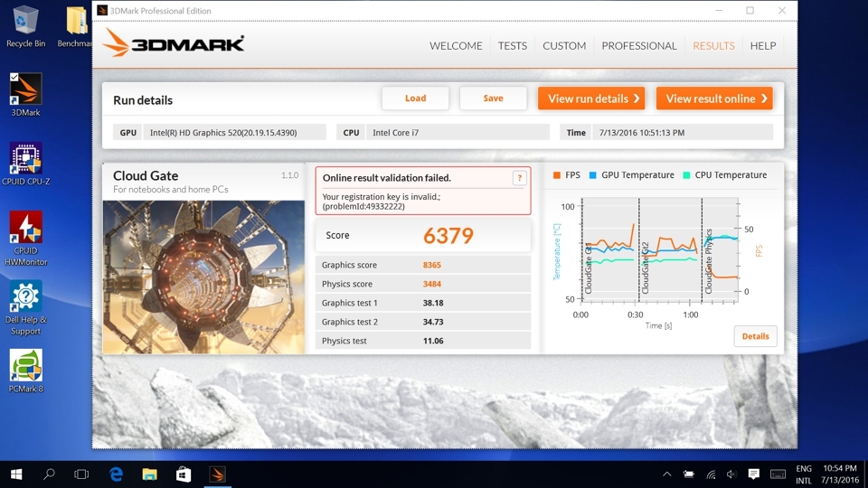This screenshot has height=488, width=868.
Task: Open Windows Store from taskbar
Action: (x=184, y=474)
